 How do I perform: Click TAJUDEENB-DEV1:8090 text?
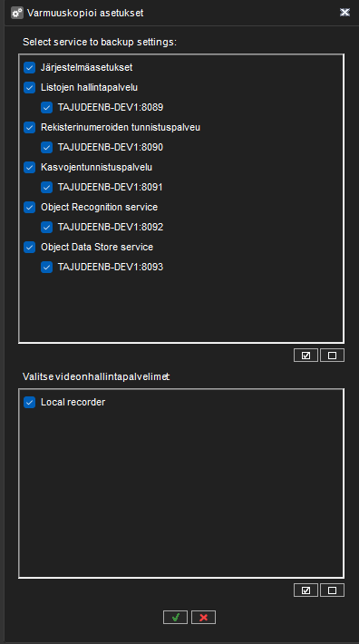(111, 148)
